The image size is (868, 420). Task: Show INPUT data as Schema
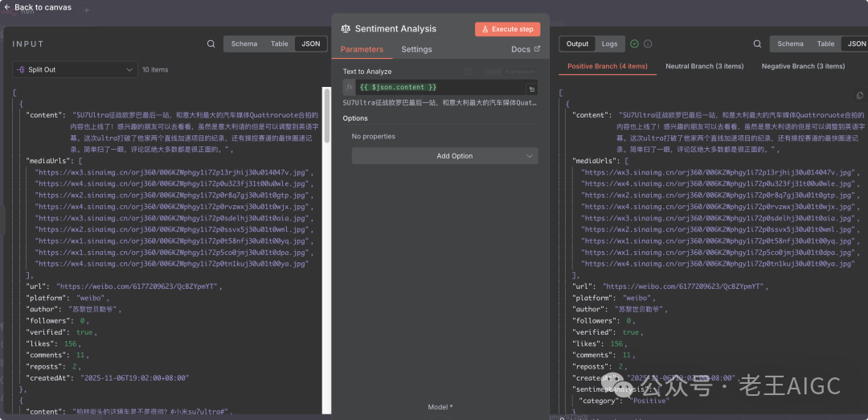pos(244,43)
